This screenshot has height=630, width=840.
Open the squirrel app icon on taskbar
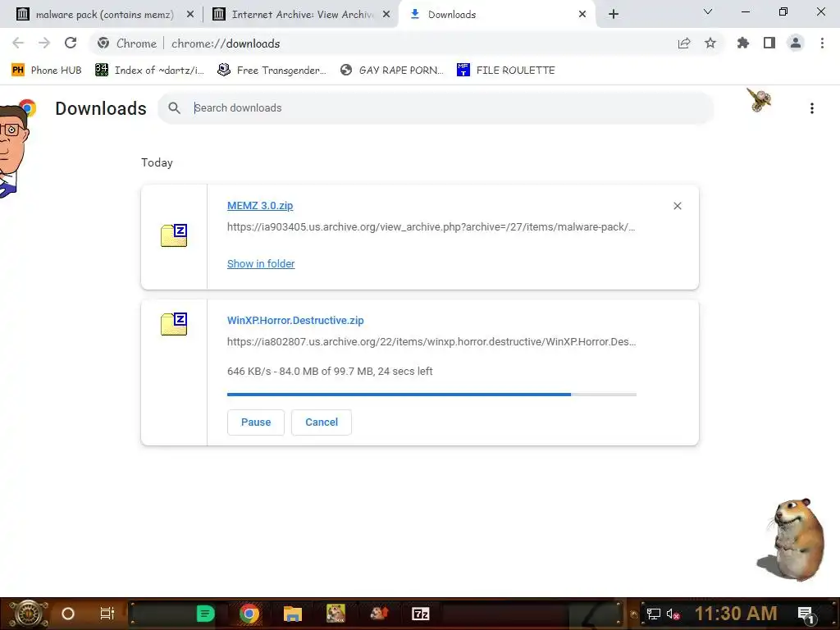[379, 613]
